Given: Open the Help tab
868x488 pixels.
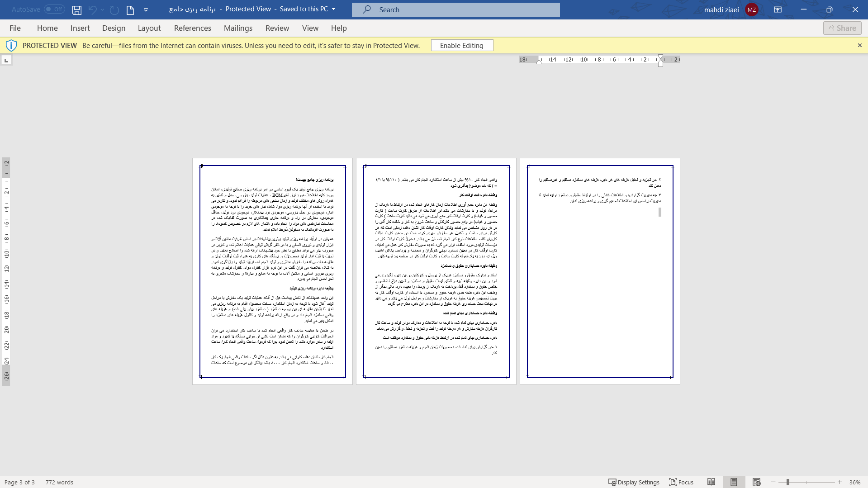Looking at the screenshot, I should point(339,28).
